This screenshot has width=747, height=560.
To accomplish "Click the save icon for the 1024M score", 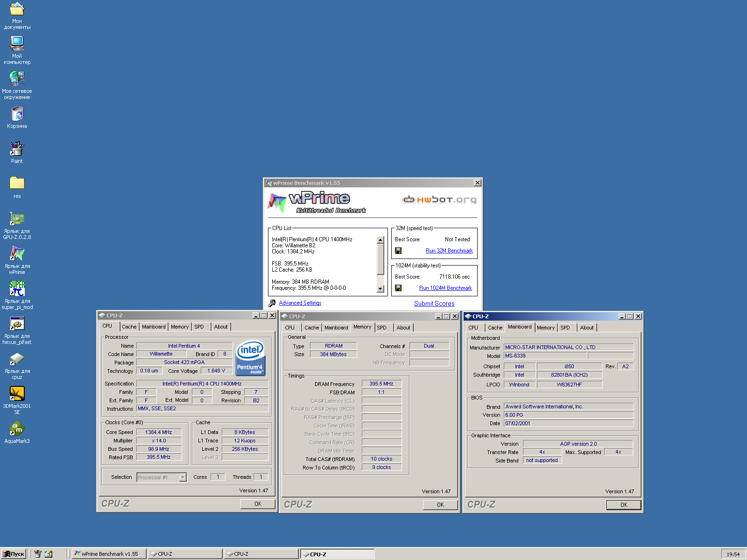I will 398,288.
